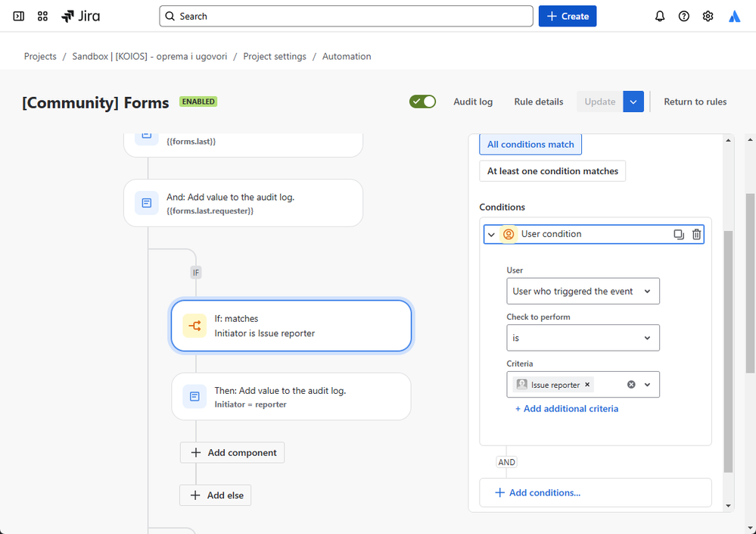Open the User dropdown
Screen dimensions: 756x534
[583, 292]
